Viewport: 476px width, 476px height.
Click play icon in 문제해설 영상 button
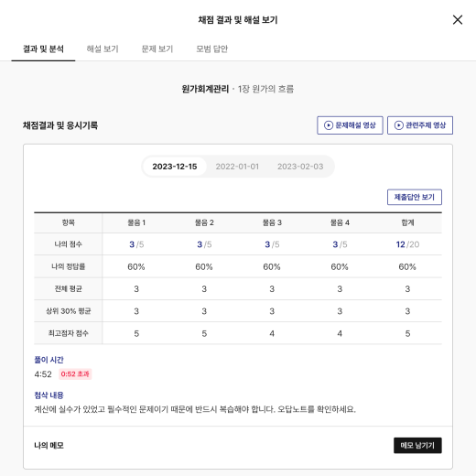[329, 125]
